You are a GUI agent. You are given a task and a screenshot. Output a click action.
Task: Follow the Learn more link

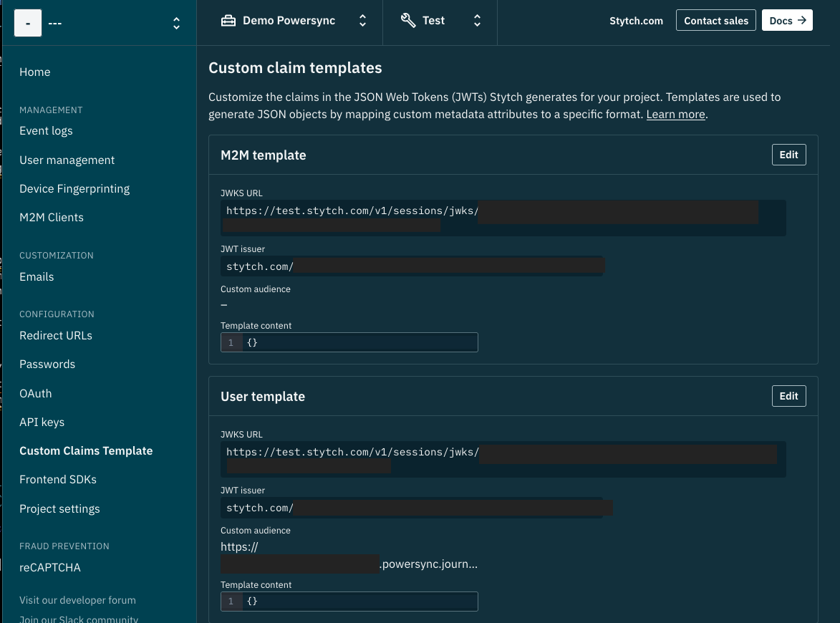(x=675, y=114)
